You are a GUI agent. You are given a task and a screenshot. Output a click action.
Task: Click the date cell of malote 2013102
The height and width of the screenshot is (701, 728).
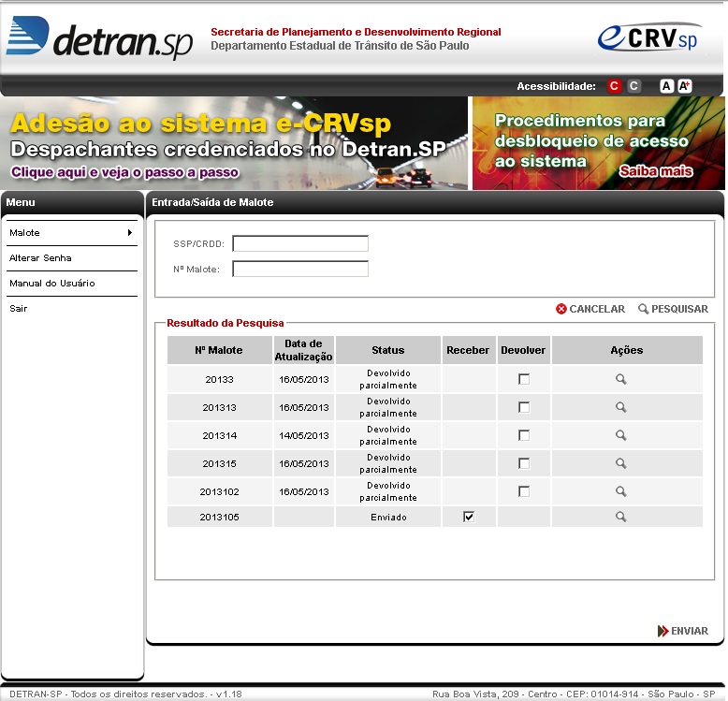coord(303,491)
